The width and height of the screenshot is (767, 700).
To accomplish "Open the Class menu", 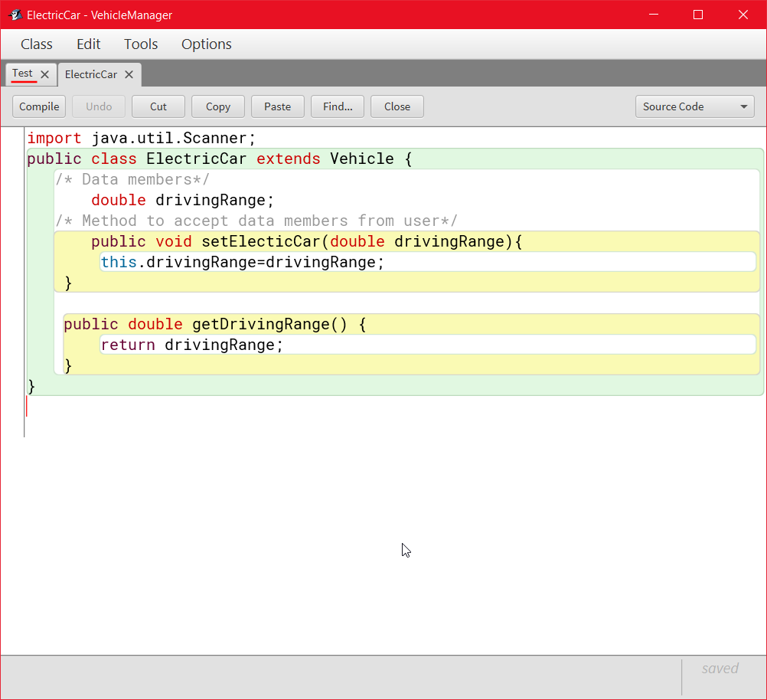I will click(x=37, y=44).
